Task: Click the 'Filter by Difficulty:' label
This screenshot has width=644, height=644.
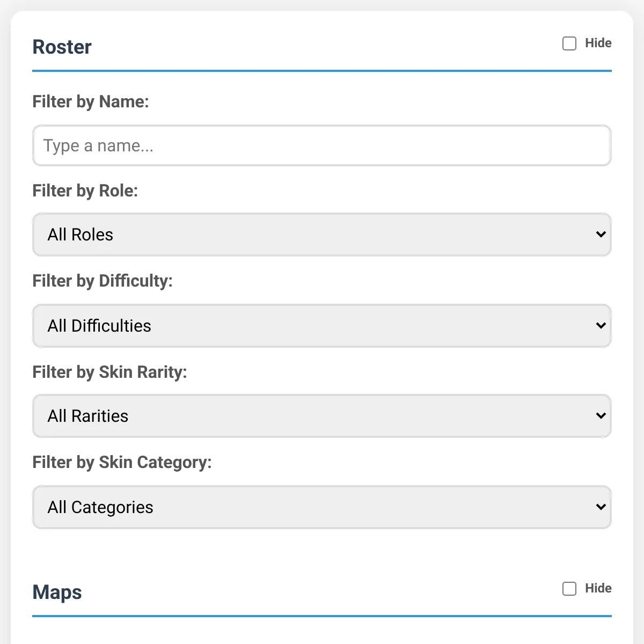Action: point(103,281)
